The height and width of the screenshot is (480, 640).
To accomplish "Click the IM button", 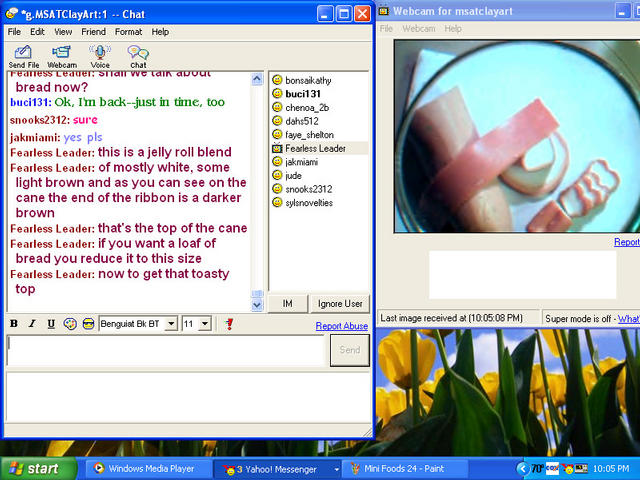I will point(287,304).
